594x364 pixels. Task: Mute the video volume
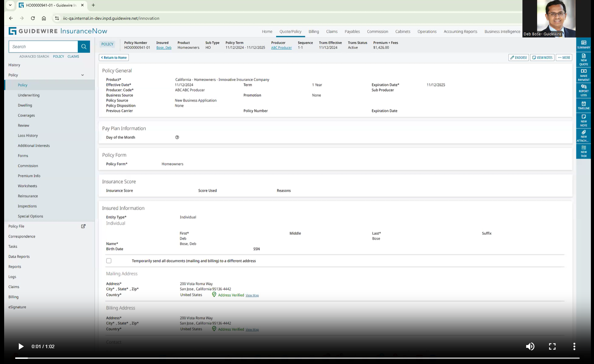(530, 346)
